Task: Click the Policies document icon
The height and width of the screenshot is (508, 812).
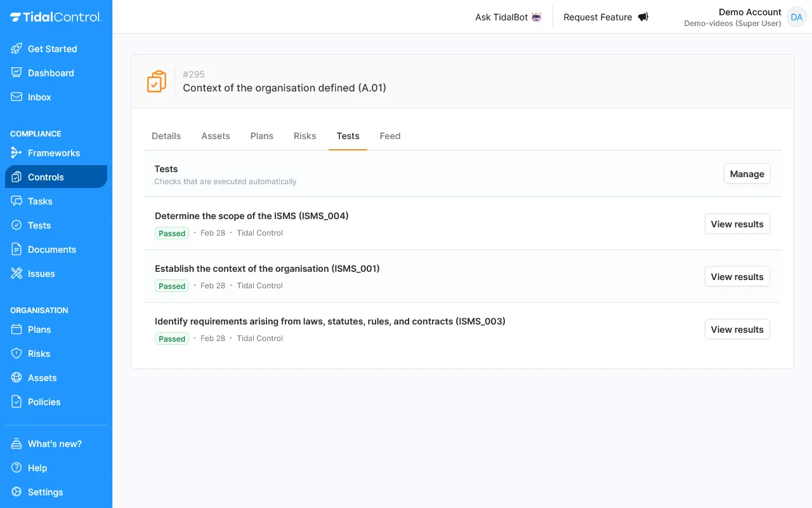Action: (x=16, y=402)
